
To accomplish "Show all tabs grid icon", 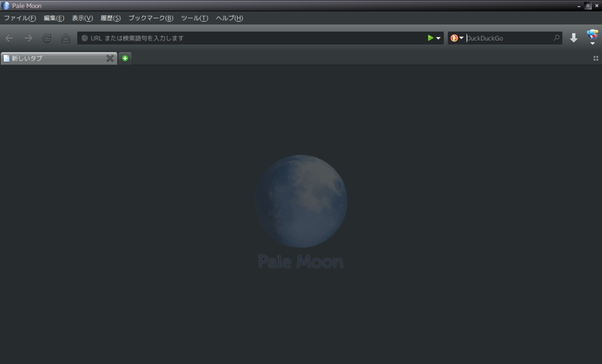I will click(x=595, y=59).
